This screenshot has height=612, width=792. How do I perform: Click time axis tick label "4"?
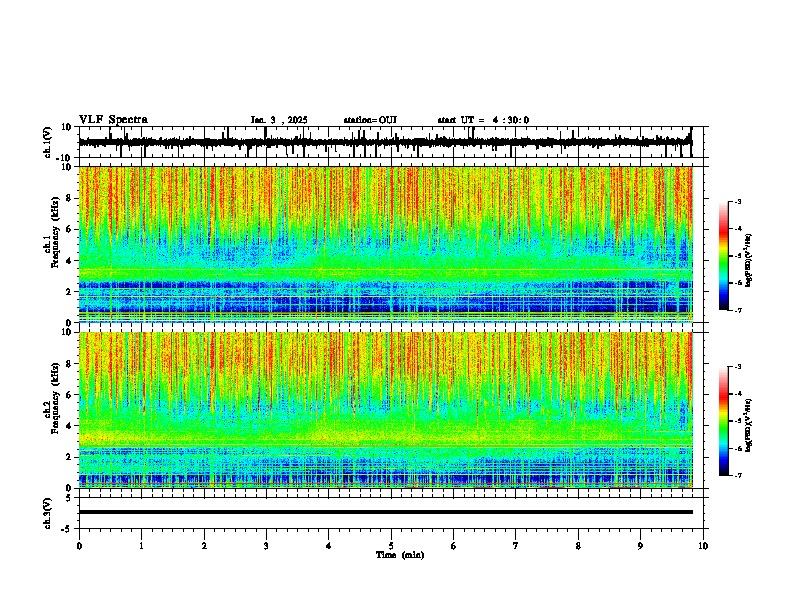[329, 546]
